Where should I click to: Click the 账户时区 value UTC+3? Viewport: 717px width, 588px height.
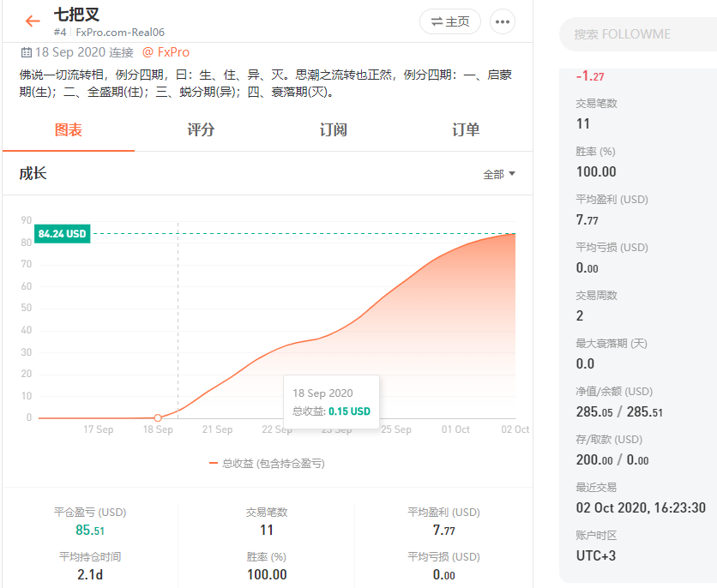tap(596, 555)
